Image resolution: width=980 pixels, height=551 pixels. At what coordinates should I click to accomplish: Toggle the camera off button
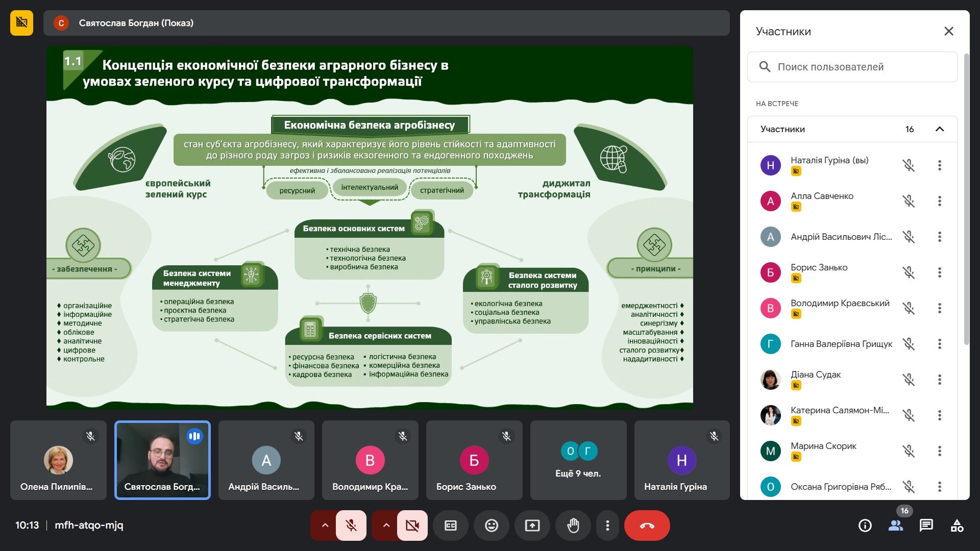point(412,525)
